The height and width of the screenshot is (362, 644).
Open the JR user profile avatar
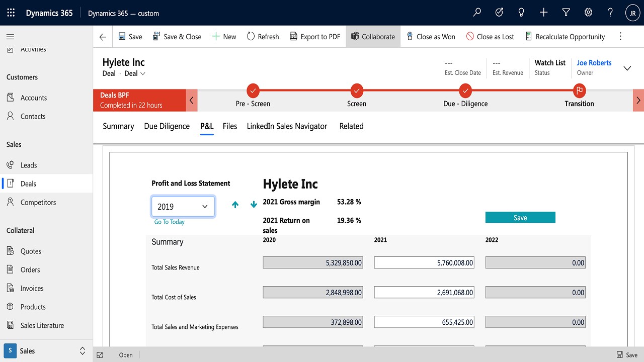point(632,13)
